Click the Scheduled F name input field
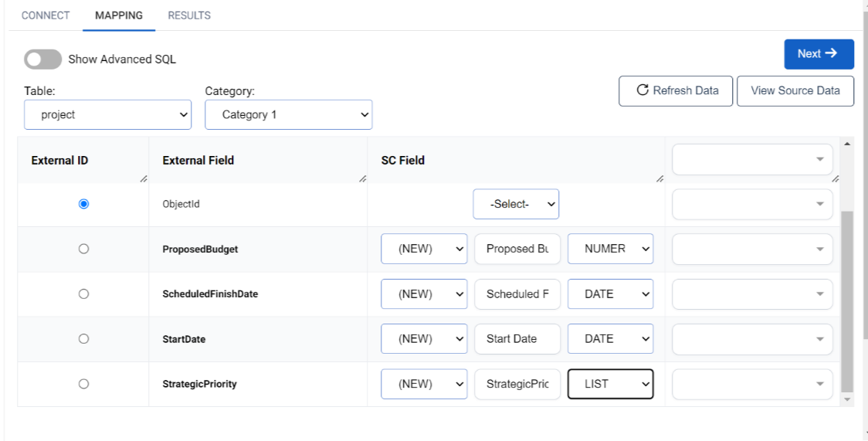The height and width of the screenshot is (441, 868). point(517,293)
